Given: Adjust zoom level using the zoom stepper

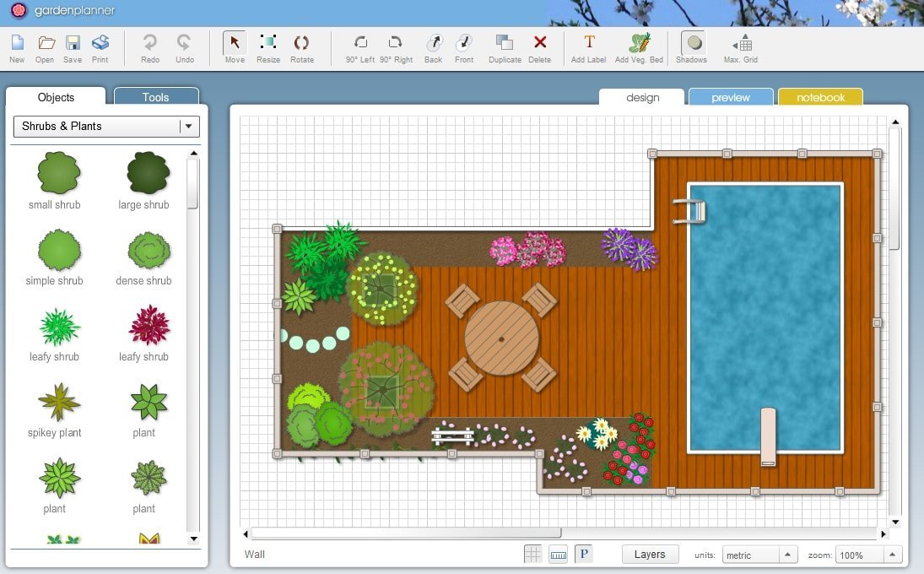Looking at the screenshot, I should 867,555.
